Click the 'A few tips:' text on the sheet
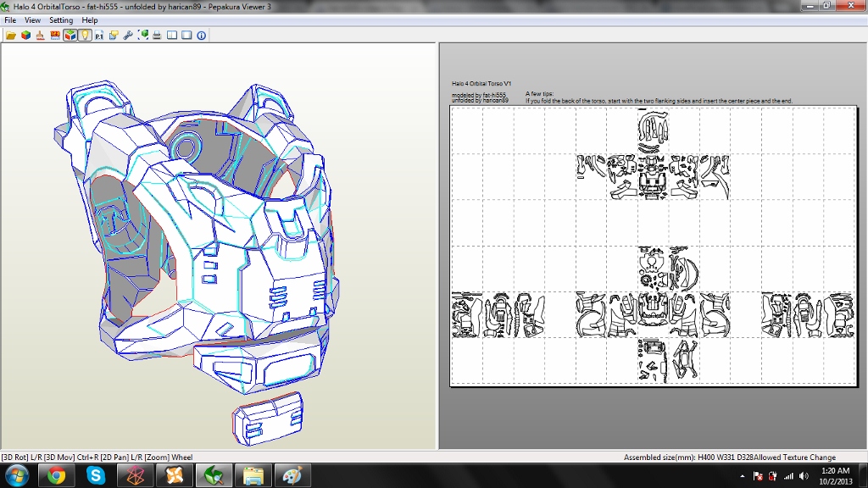This screenshot has width=868, height=488. point(539,94)
